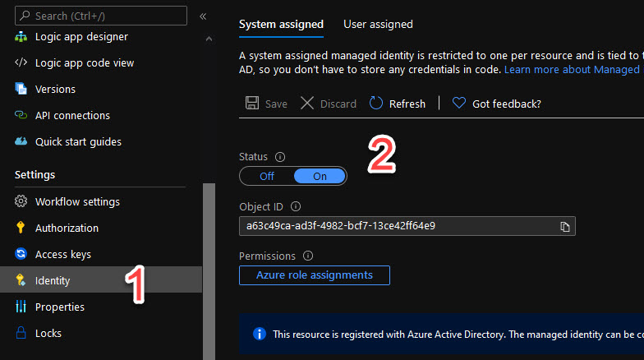Viewport: 644px width, 360px height.
Task: Click the Discard X icon
Action: tap(307, 104)
